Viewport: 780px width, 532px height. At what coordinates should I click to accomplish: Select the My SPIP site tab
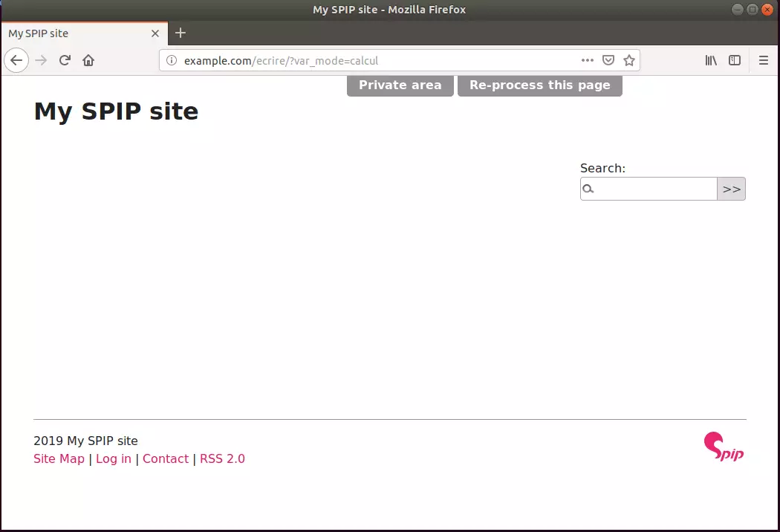tap(85, 33)
